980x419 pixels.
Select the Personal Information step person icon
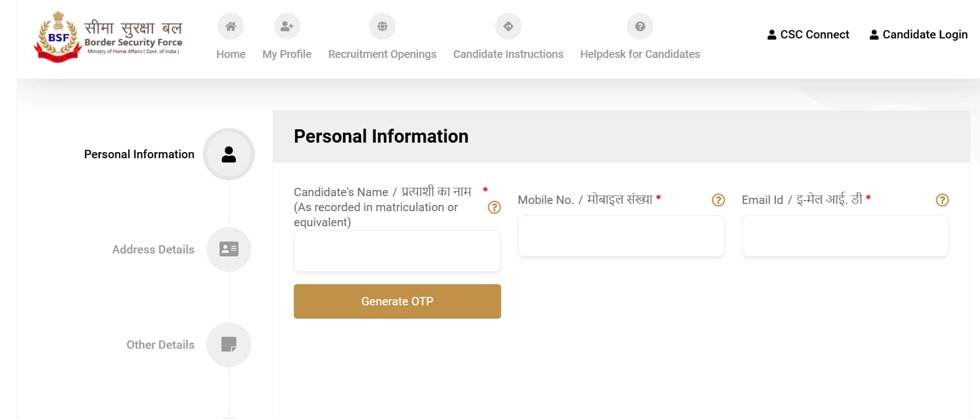tap(229, 154)
